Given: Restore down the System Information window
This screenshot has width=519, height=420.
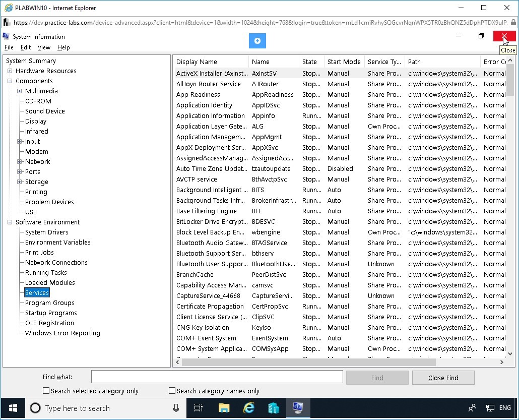Looking at the screenshot, I should pyautogui.click(x=481, y=36).
